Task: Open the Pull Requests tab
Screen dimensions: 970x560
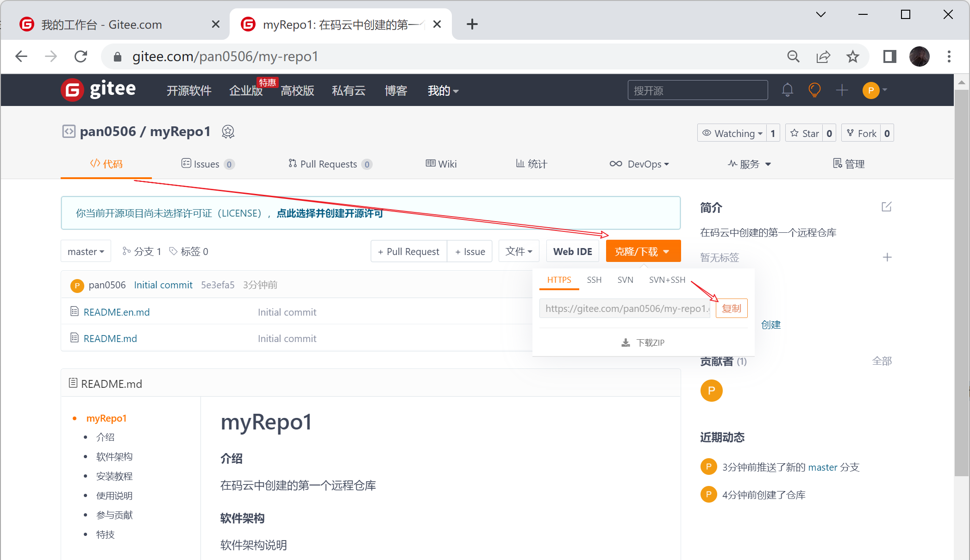Action: point(329,164)
